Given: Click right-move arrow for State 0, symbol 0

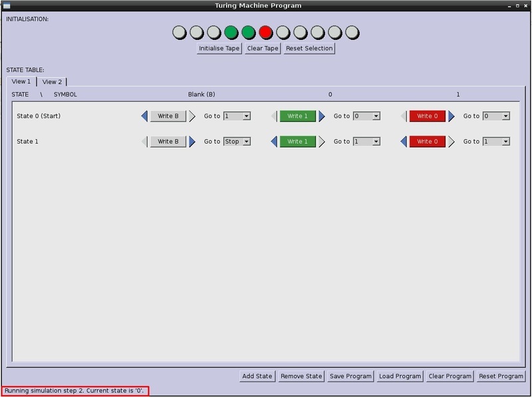Looking at the screenshot, I should coord(322,116).
